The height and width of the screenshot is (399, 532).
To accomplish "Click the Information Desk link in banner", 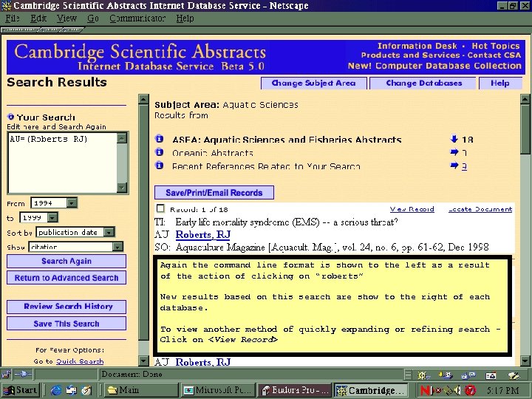I will click(417, 46).
